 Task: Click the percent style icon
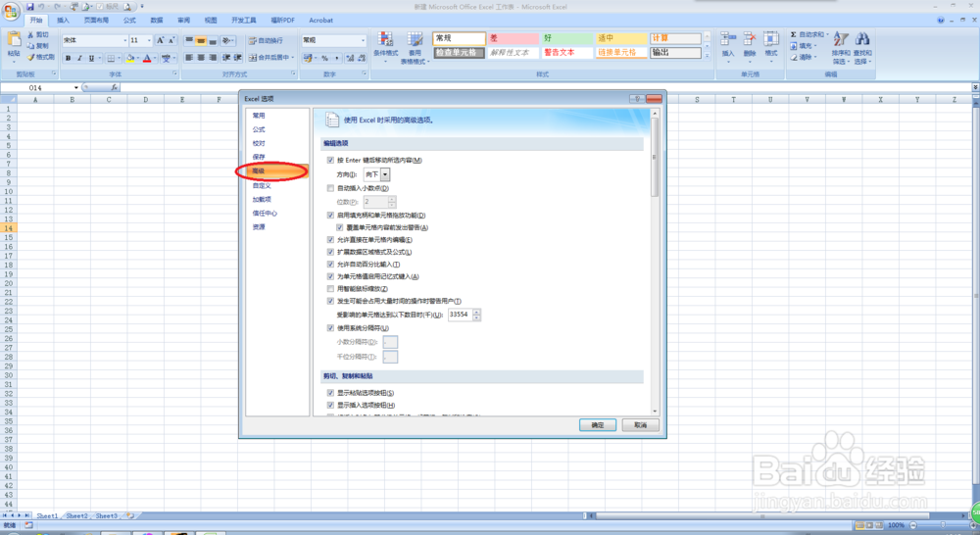coord(324,58)
